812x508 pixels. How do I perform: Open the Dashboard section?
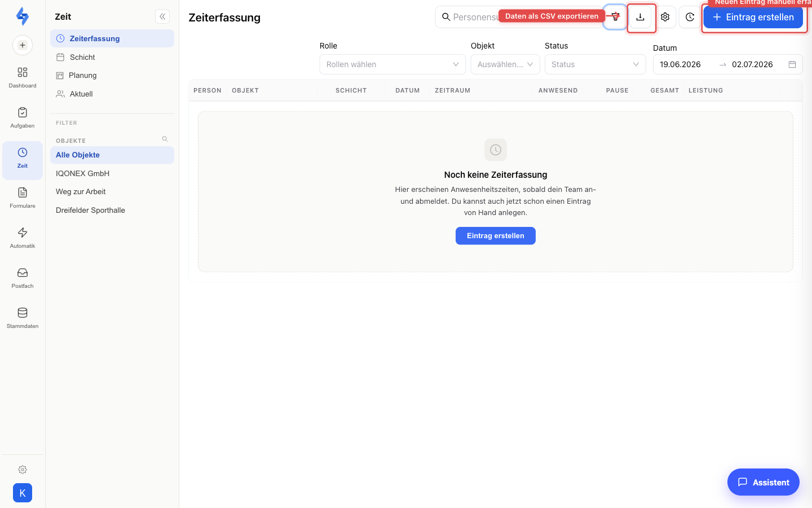click(x=23, y=78)
